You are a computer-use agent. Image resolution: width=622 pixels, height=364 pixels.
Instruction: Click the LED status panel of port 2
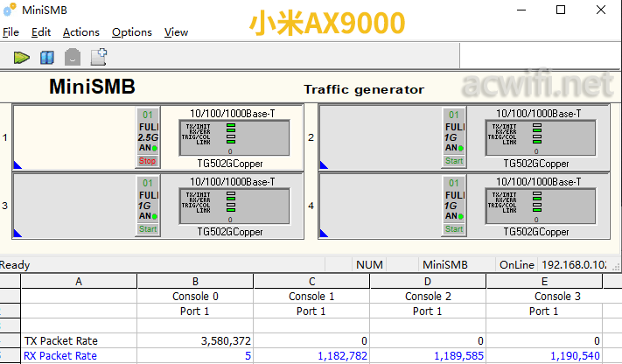pyautogui.click(x=541, y=137)
